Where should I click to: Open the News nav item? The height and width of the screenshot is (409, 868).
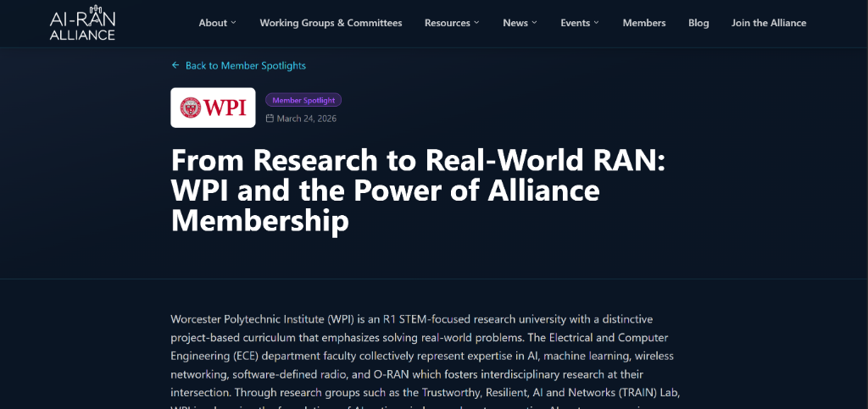(515, 23)
